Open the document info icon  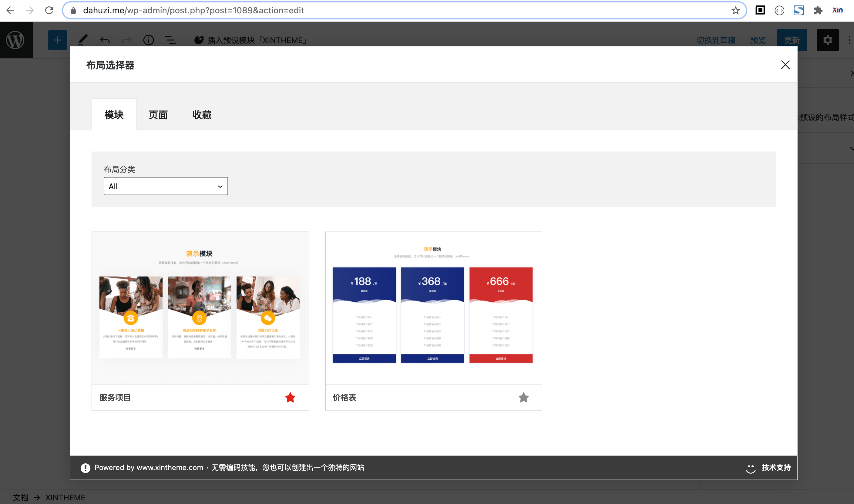pos(148,40)
